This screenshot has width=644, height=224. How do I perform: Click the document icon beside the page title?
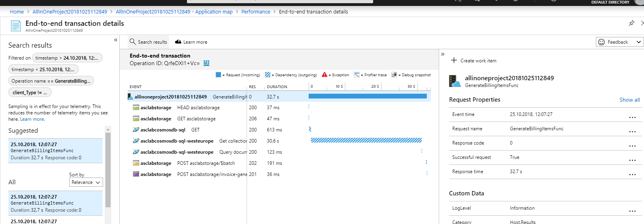pos(16,26)
